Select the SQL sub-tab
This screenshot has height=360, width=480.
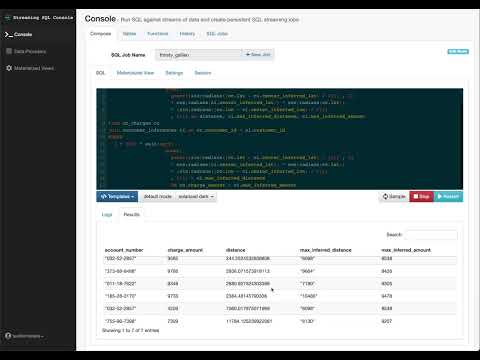pyautogui.click(x=100, y=73)
